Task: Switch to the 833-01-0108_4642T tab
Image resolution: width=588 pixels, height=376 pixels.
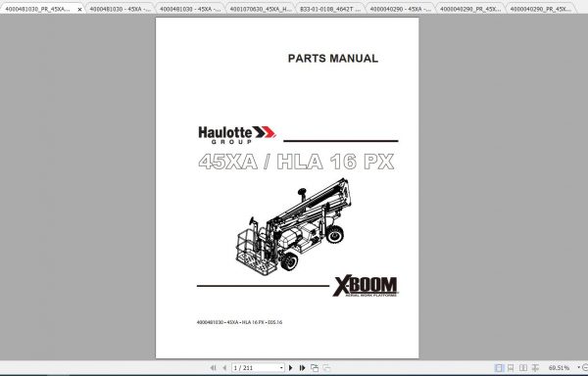Action: pyautogui.click(x=330, y=9)
